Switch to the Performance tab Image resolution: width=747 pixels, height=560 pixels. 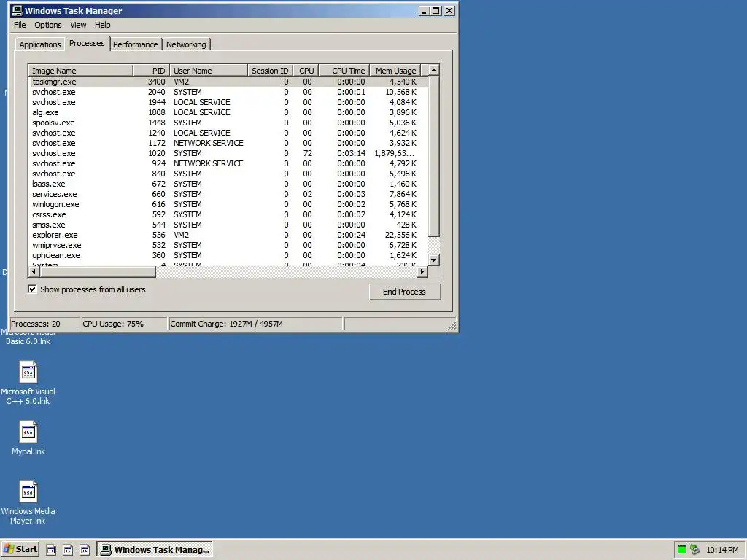(135, 44)
